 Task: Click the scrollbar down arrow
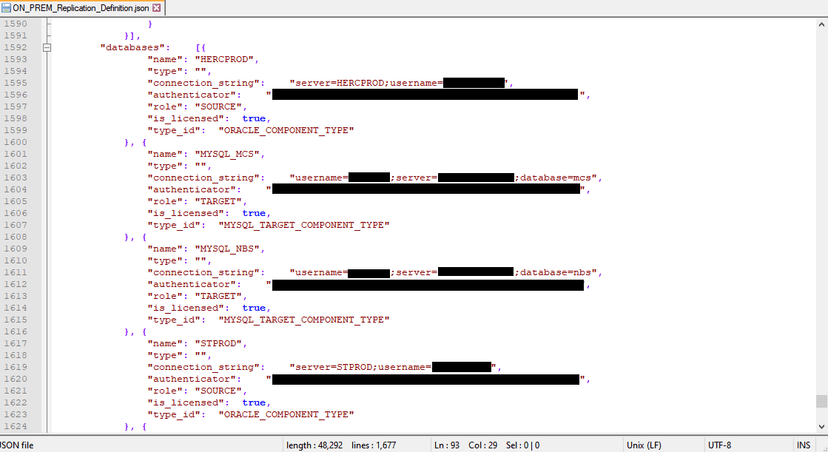tap(821, 427)
